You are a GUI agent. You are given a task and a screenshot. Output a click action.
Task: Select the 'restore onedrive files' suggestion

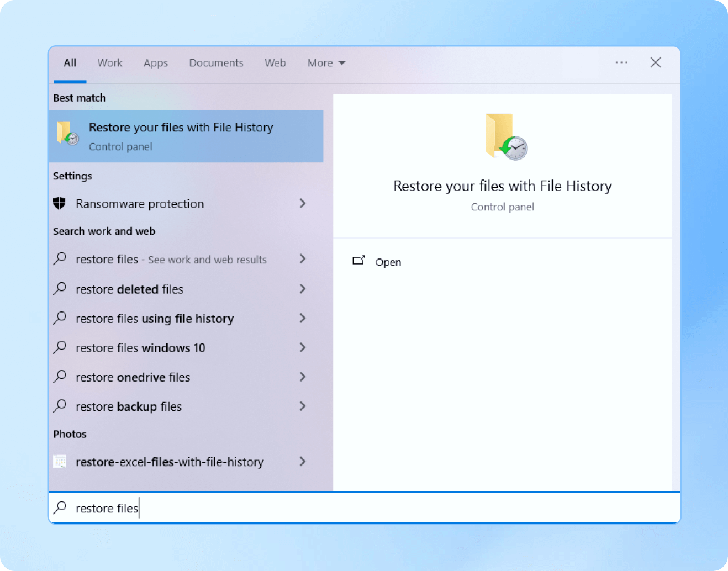(x=186, y=377)
